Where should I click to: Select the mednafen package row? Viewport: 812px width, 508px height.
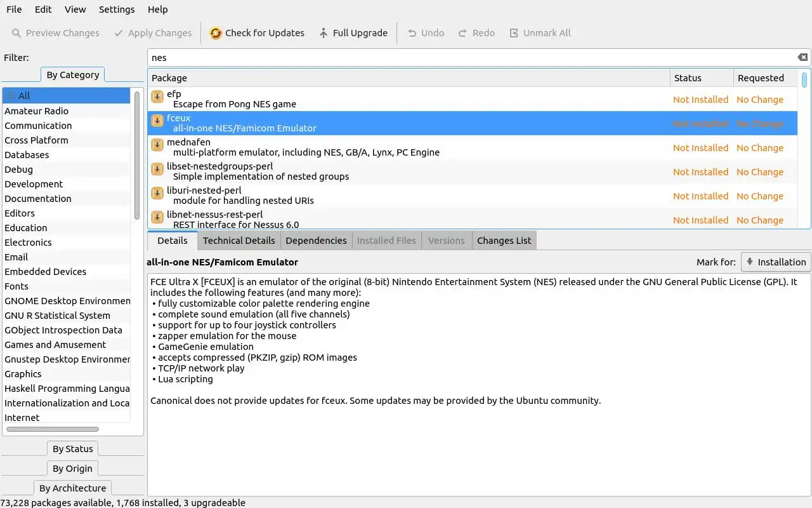473,147
